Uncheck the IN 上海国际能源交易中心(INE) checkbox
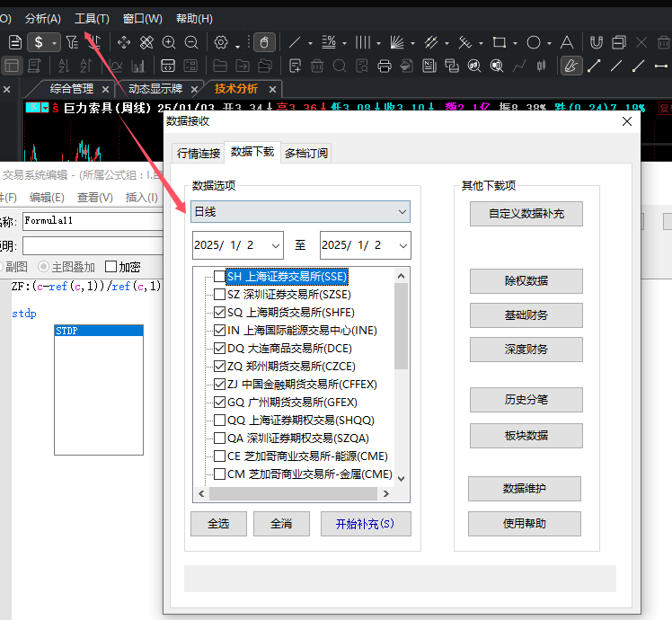Viewport: 672px width, 620px height. pos(219,331)
